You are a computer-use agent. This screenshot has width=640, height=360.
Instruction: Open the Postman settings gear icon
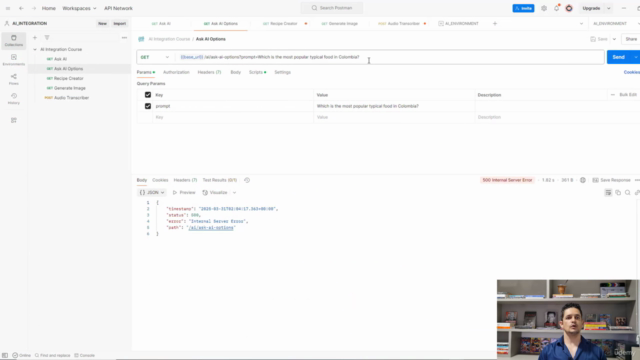pyautogui.click(x=544, y=8)
